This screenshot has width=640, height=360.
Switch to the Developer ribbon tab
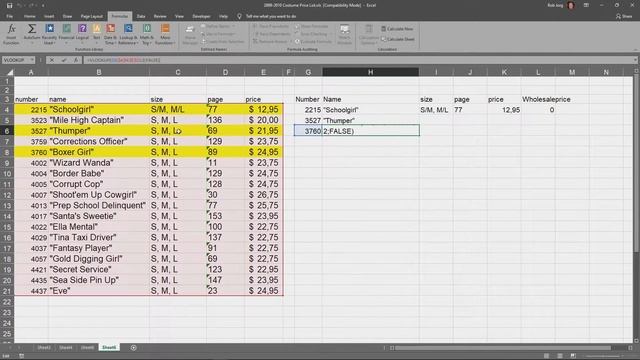tap(201, 16)
